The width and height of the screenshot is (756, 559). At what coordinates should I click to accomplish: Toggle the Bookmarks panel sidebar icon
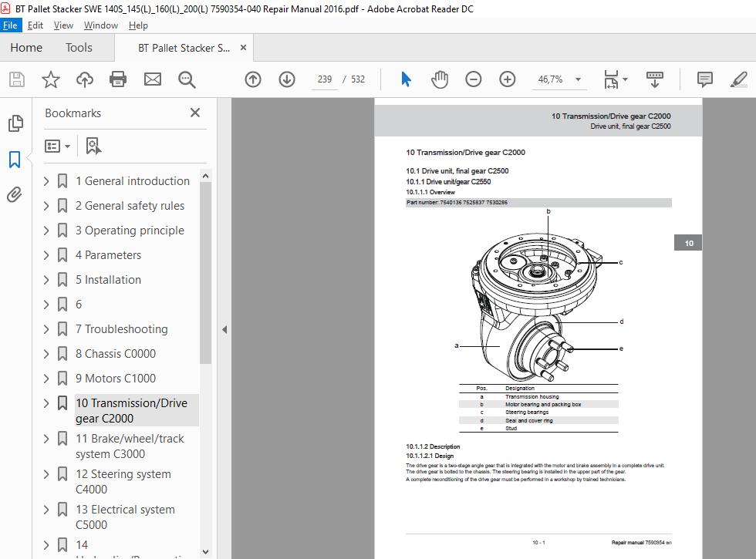(15, 159)
